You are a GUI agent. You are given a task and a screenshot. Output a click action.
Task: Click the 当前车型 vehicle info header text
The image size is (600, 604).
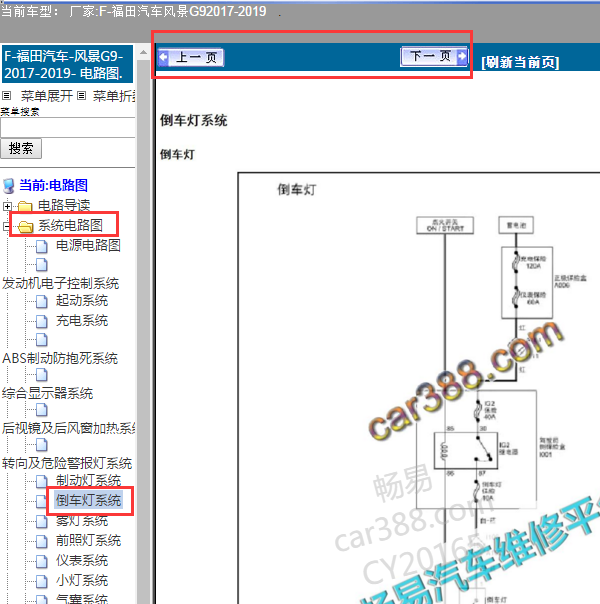(134, 11)
